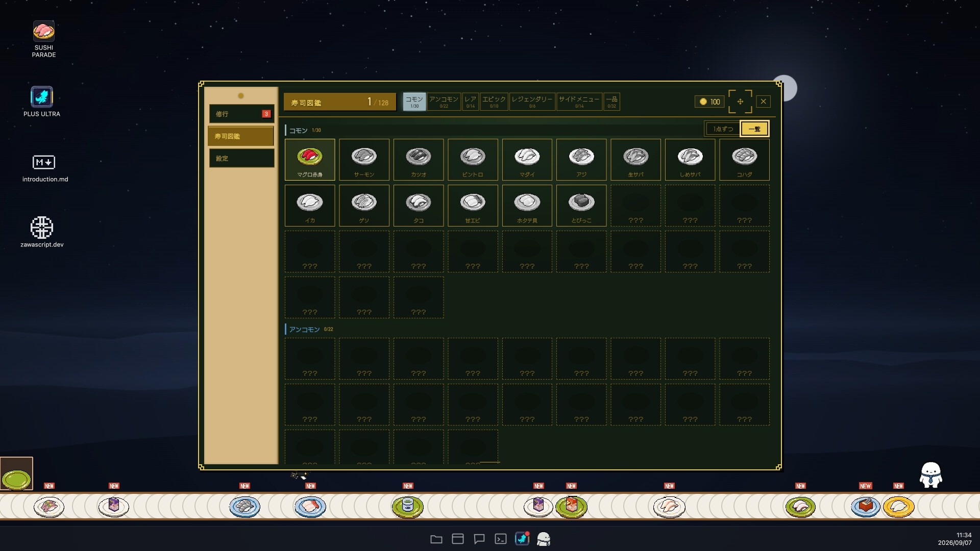Screen dimensions: 980x551
Task: Switch to the アンコモン tab
Action: coord(444,102)
